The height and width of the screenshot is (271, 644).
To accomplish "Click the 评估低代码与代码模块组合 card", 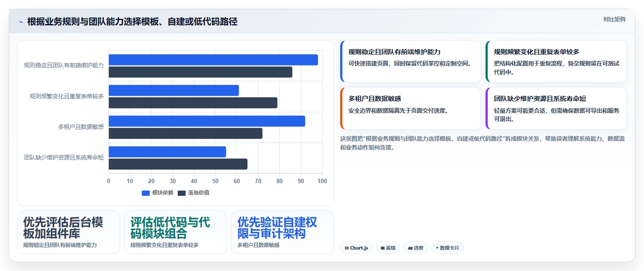I will 176,232.
